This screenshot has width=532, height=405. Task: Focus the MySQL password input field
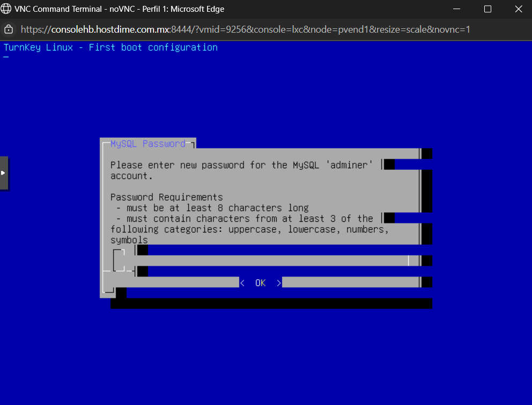pos(268,261)
